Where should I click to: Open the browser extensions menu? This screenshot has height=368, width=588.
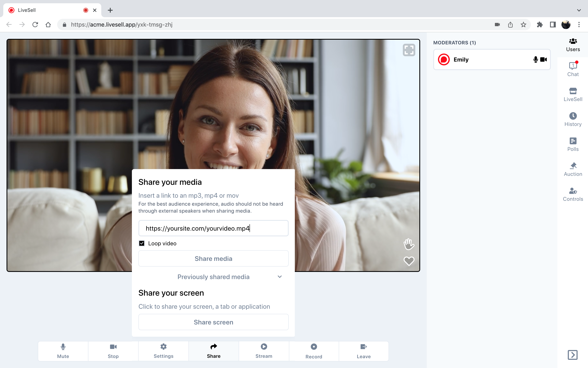point(540,25)
